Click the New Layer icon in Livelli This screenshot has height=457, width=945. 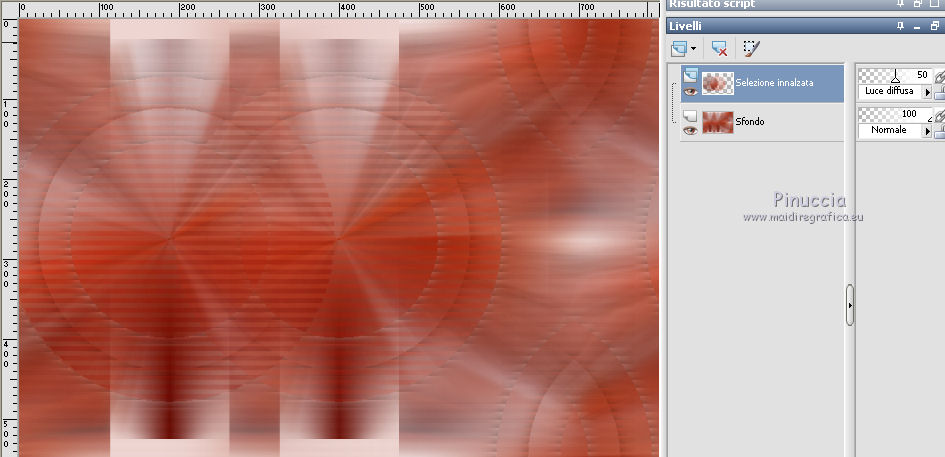679,48
